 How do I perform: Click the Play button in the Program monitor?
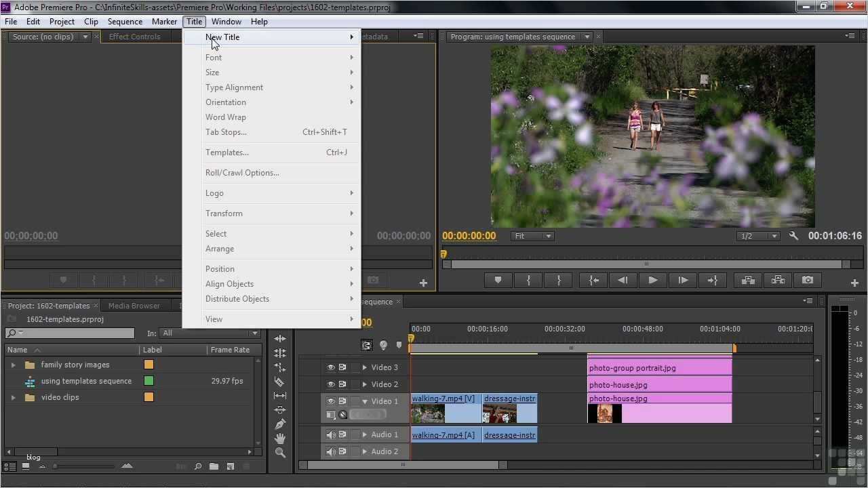652,280
